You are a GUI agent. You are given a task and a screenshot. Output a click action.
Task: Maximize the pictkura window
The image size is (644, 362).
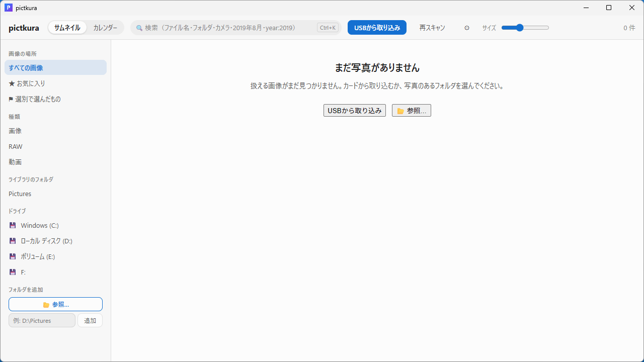pos(609,8)
